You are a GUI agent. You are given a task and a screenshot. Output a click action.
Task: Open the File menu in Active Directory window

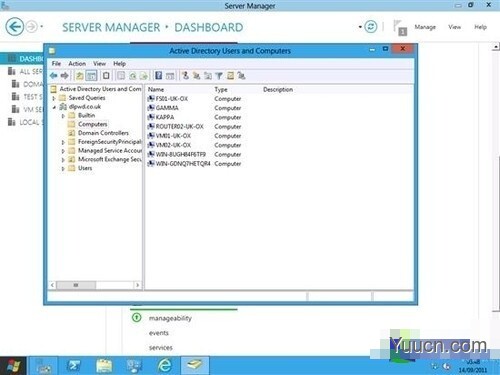point(56,63)
